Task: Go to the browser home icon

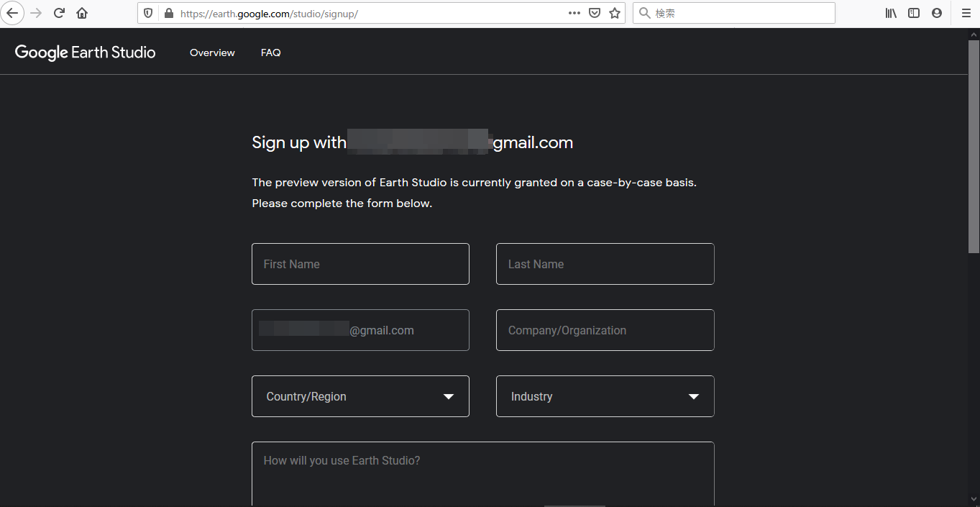Action: pyautogui.click(x=82, y=13)
